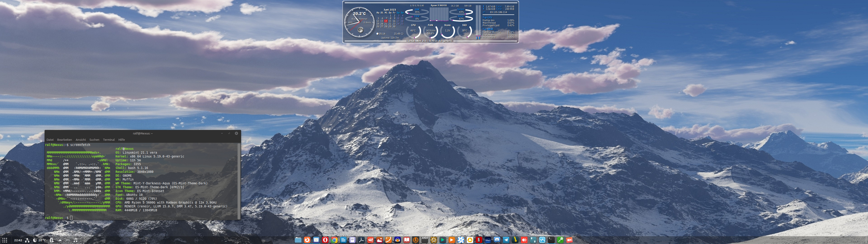The image size is (868, 244).
Task: Open the Ansicht menu in terminal
Action: click(x=80, y=140)
